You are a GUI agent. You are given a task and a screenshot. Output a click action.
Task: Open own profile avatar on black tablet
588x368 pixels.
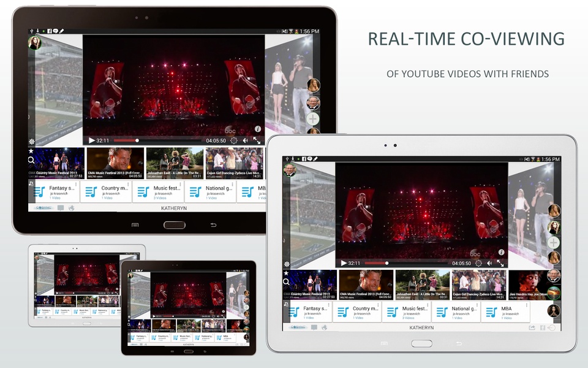tap(34, 43)
